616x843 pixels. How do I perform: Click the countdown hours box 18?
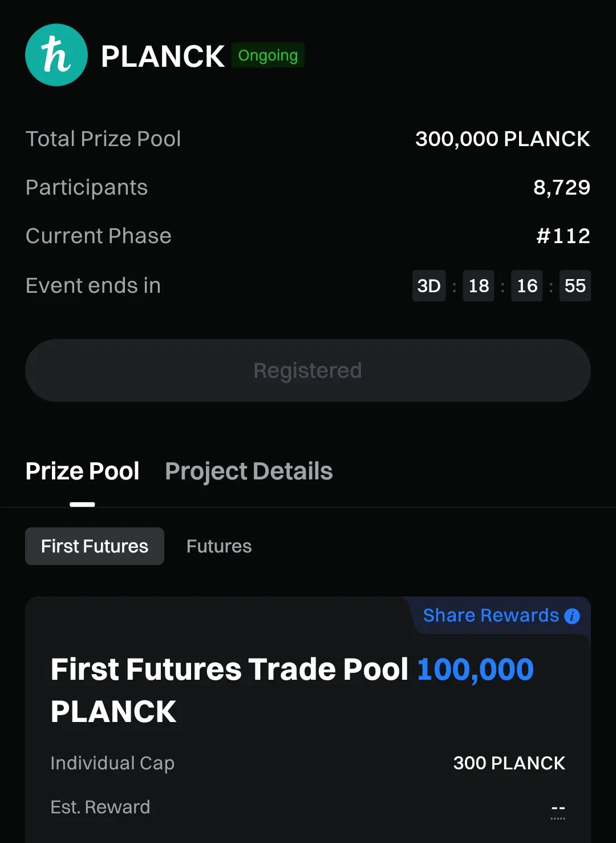(x=479, y=285)
